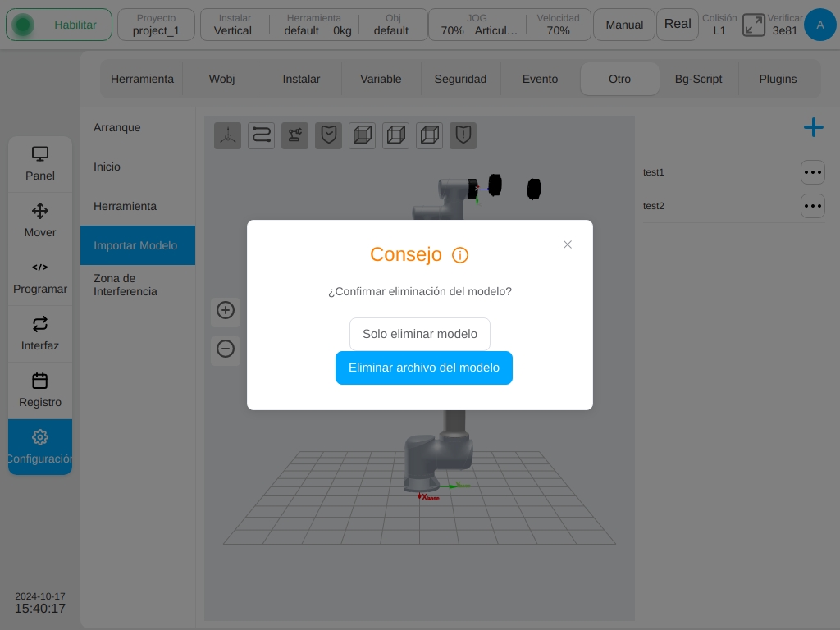840x630 pixels.
Task: Select Importar Modelo in the side menu
Action: [x=138, y=245]
